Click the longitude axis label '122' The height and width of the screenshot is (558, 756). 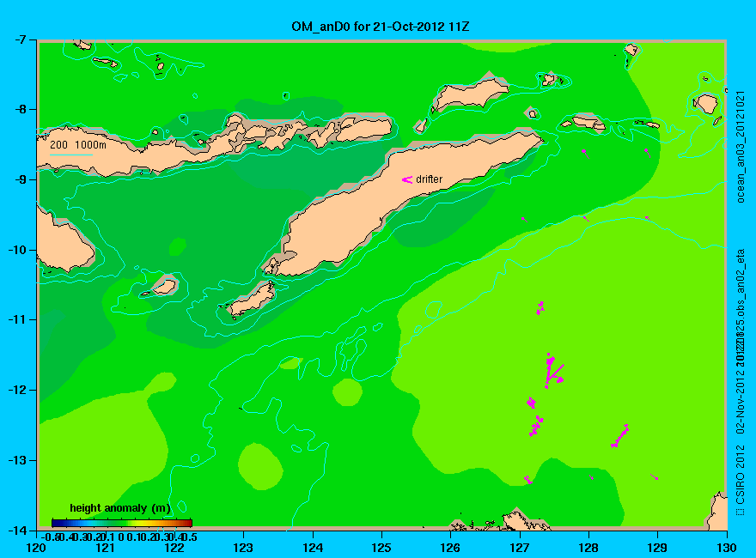click(x=174, y=548)
